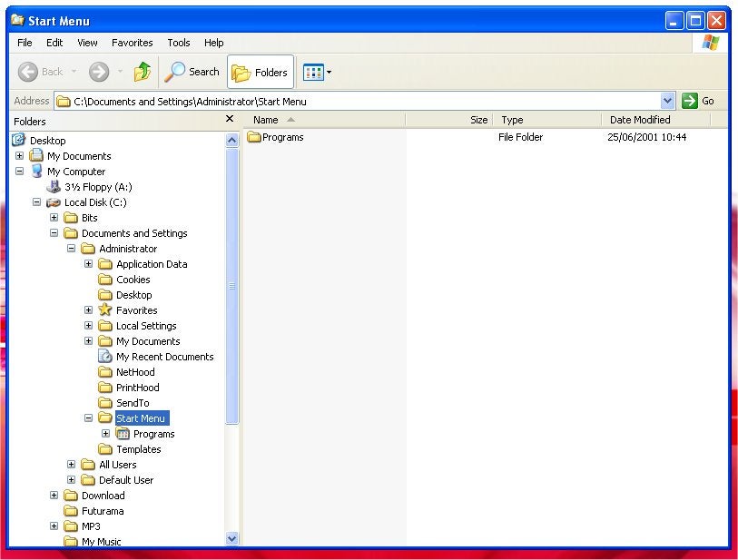The image size is (738, 560).
Task: Click the green Go button
Action: point(698,101)
